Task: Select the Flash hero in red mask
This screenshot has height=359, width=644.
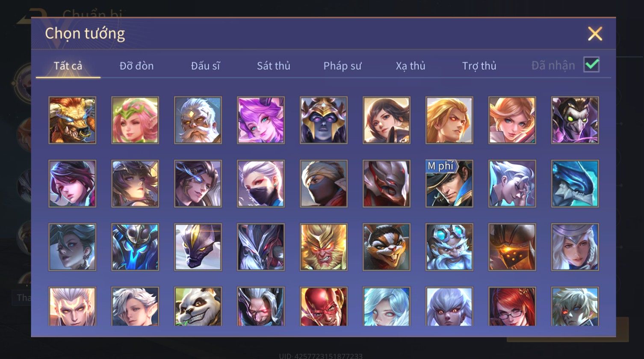Action: point(324,306)
